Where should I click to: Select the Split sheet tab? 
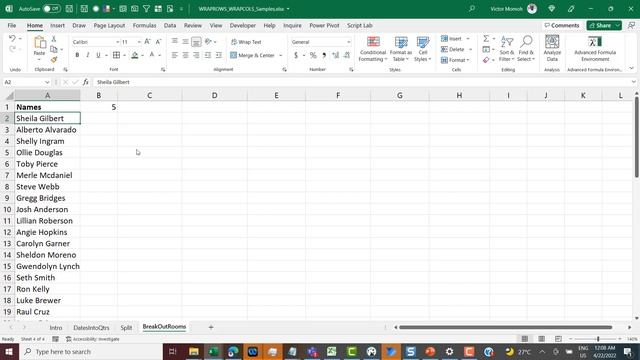tap(126, 327)
